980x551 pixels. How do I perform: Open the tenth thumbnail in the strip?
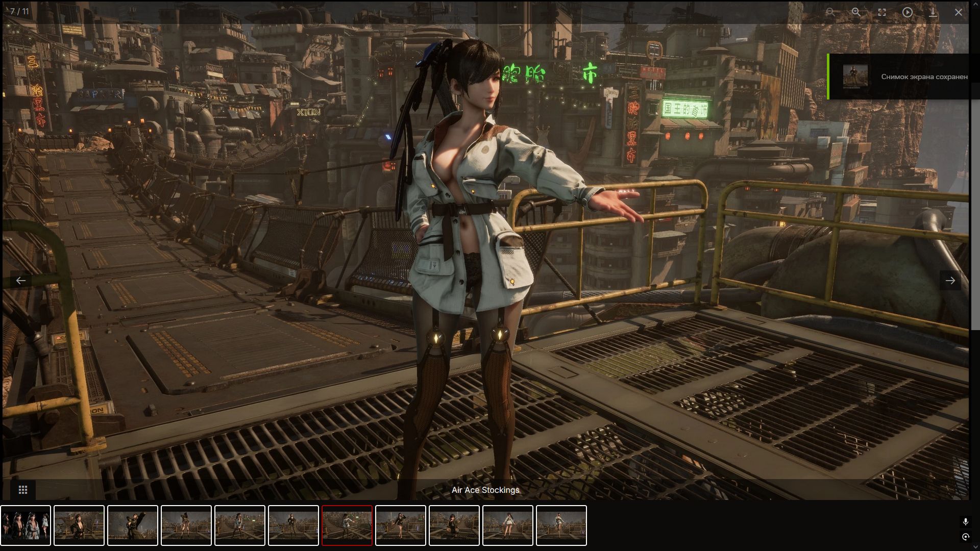[x=508, y=525]
